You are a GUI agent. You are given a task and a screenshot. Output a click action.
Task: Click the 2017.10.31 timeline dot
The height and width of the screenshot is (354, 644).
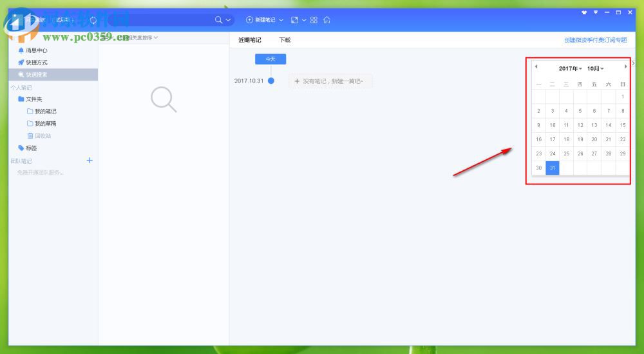[x=271, y=81]
